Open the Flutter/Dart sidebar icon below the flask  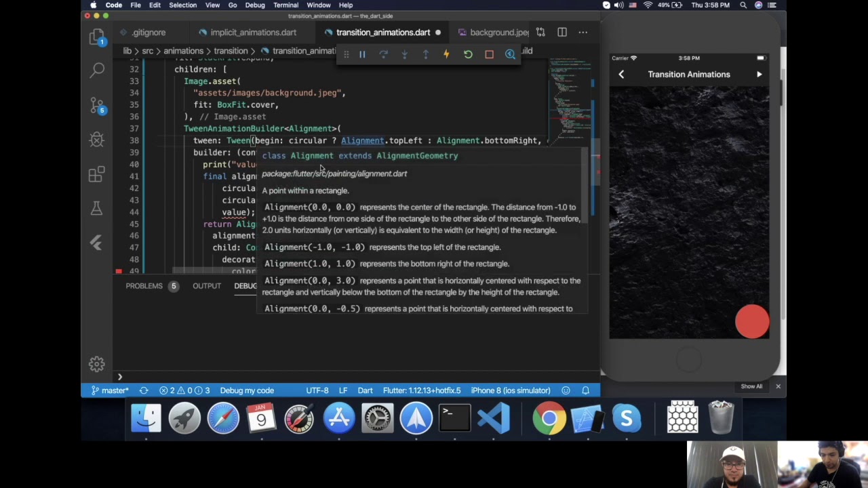pyautogui.click(x=97, y=243)
